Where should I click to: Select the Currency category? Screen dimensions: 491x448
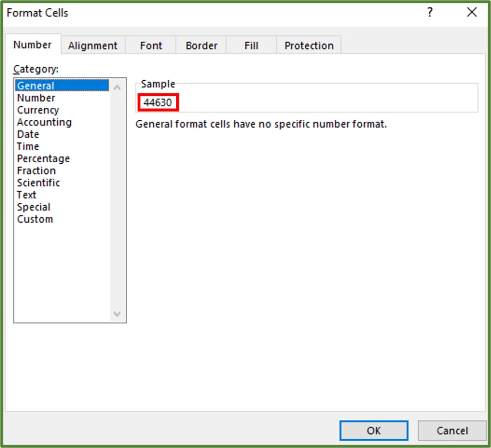37,110
